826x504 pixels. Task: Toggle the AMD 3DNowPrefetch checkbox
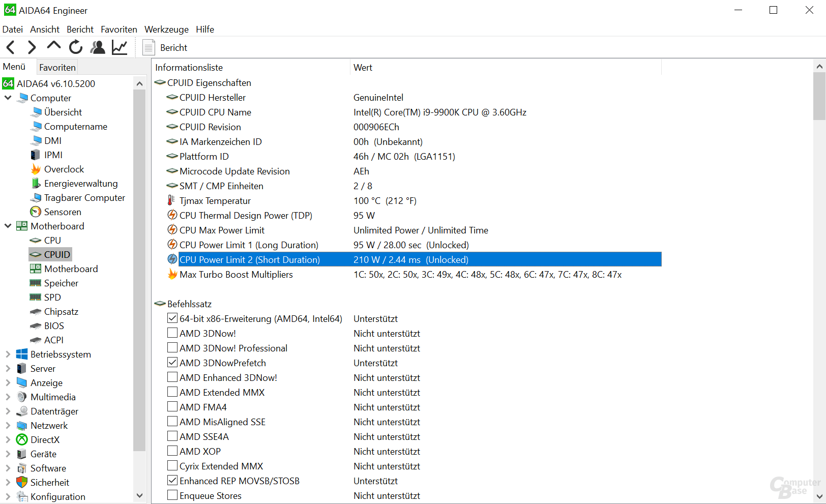[172, 363]
